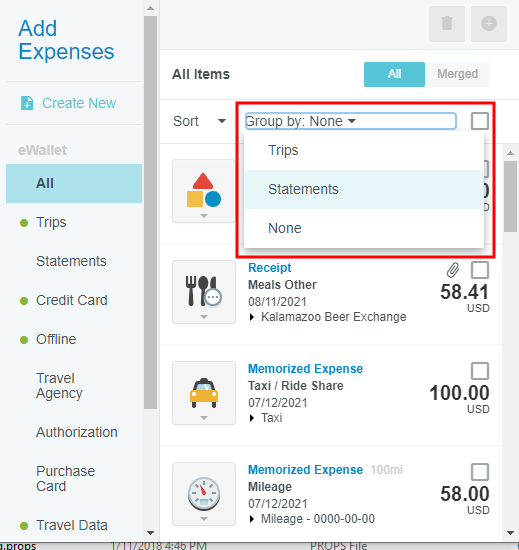This screenshot has width=519, height=550.
Task: Expand the Kalamazoo Beer Exchange details arrow
Action: point(251,317)
